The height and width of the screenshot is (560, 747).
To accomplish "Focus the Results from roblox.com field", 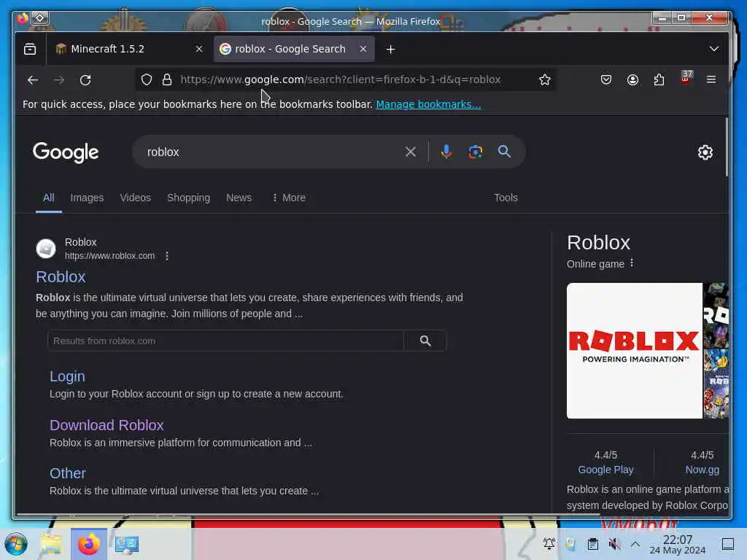I will (x=225, y=341).
